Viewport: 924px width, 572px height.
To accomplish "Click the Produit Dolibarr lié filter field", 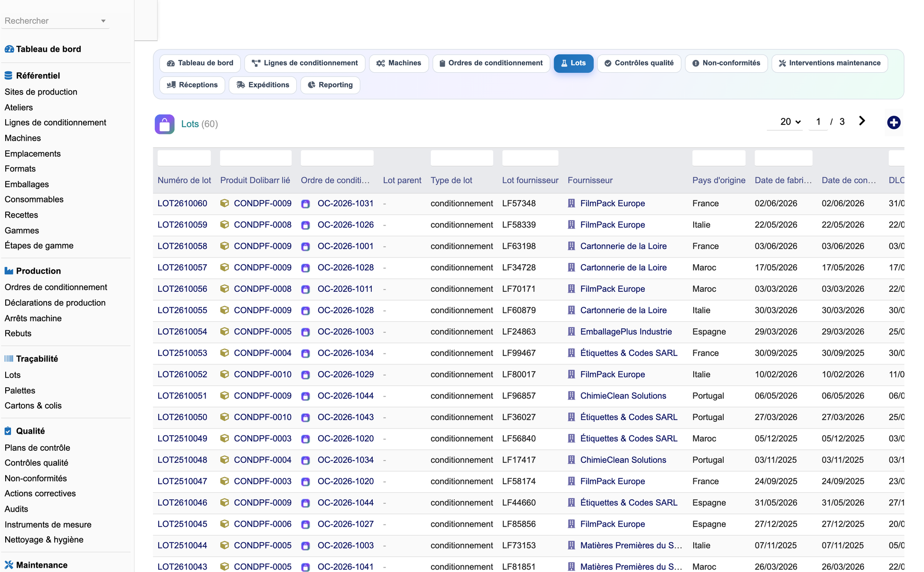I will [x=256, y=158].
